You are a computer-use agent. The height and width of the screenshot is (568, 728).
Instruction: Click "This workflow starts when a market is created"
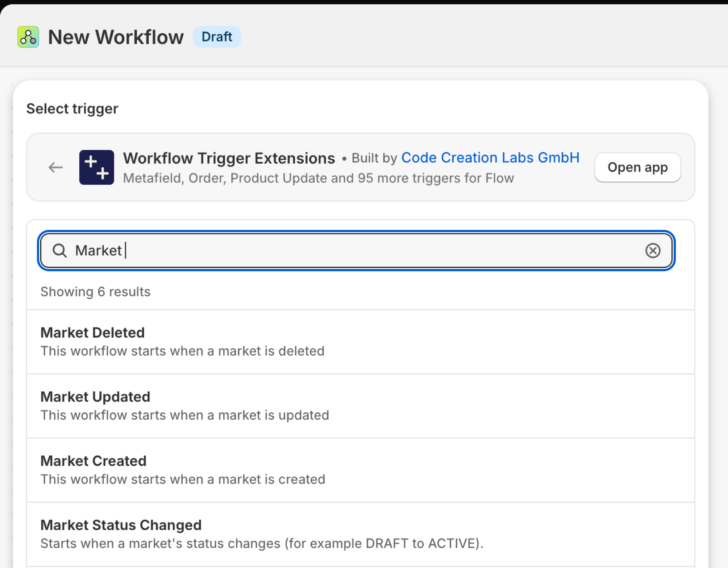tap(183, 479)
